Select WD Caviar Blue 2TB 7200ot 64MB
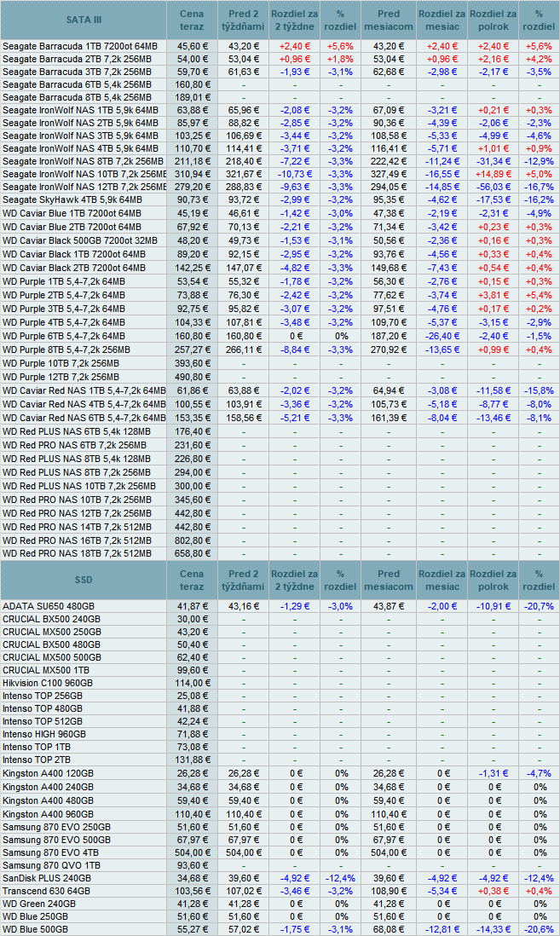 (x=72, y=227)
